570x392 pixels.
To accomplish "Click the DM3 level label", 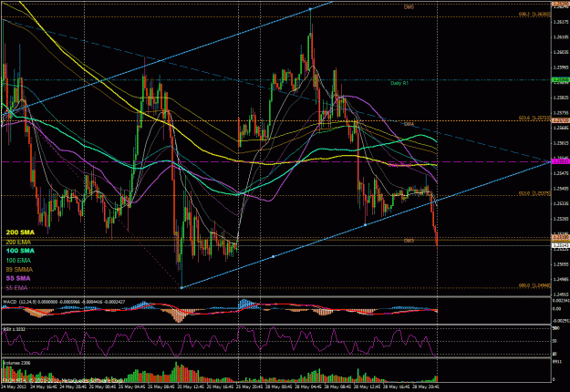I will [409, 241].
